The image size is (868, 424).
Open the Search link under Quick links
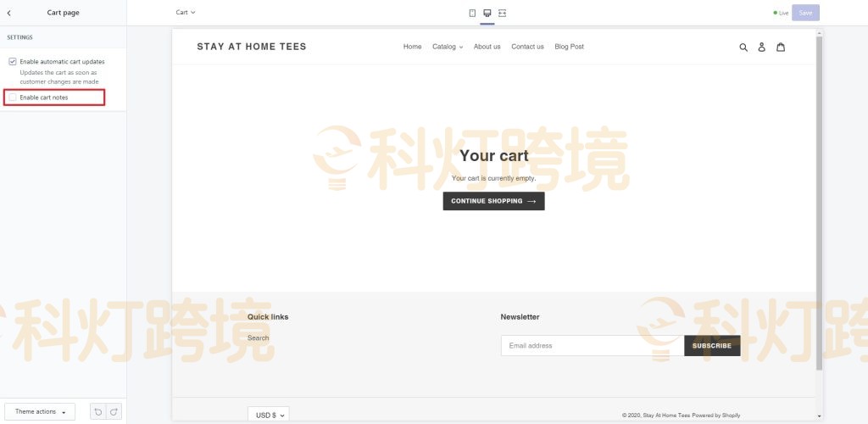pyautogui.click(x=258, y=338)
